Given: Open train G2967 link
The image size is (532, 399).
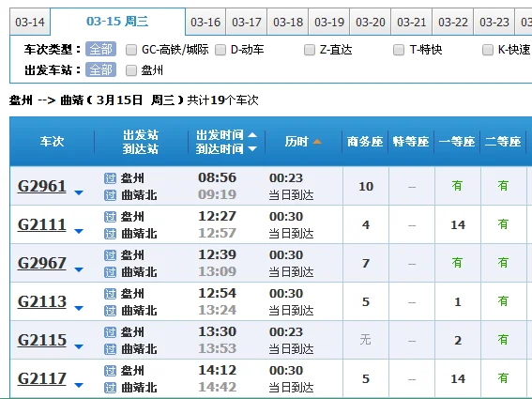Looking at the screenshot, I should click(41, 263).
